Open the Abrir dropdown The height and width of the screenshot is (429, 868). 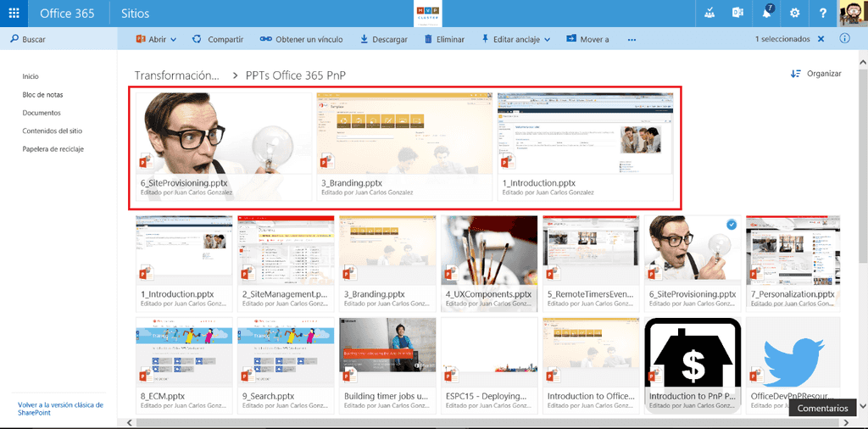point(156,39)
